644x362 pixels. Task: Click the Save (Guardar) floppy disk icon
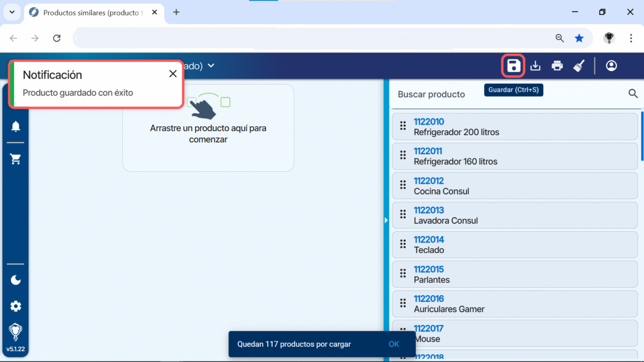(x=514, y=66)
